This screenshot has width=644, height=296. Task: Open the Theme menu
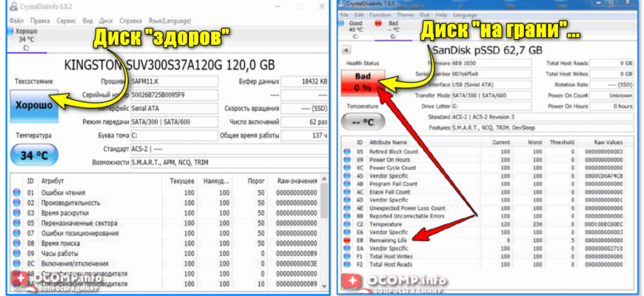(x=405, y=15)
